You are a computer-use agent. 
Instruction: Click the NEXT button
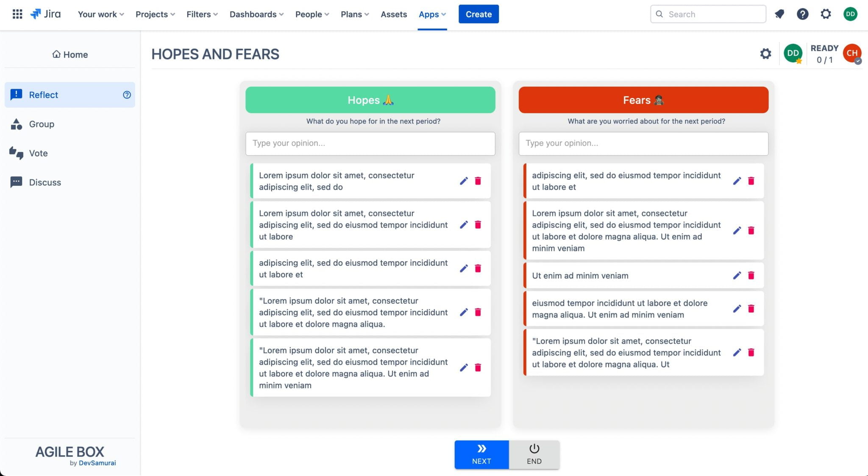[481, 454]
